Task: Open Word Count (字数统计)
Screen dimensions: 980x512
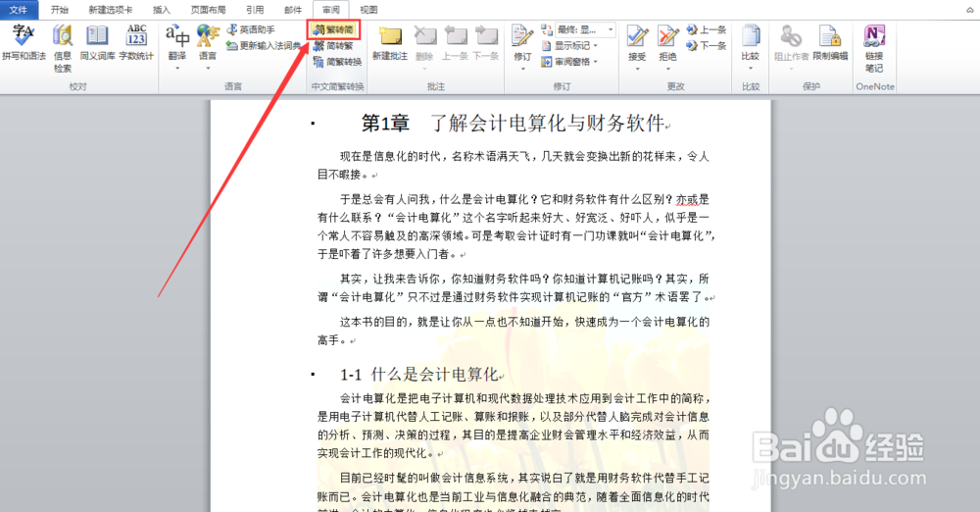Action: 136,42
